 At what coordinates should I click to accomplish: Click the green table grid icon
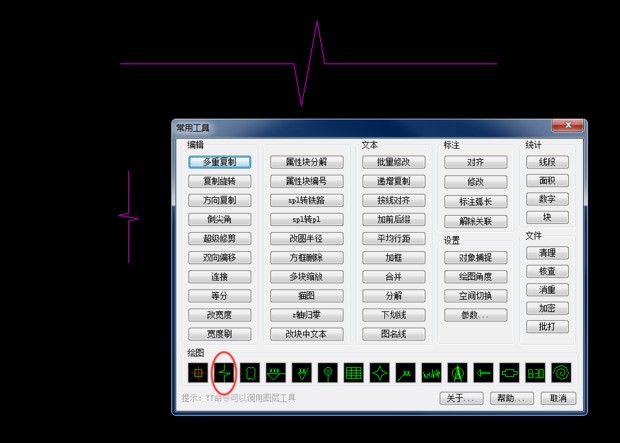353,373
